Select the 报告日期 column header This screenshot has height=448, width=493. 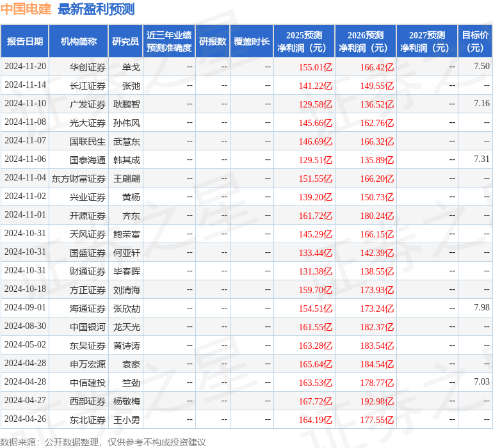click(25, 41)
